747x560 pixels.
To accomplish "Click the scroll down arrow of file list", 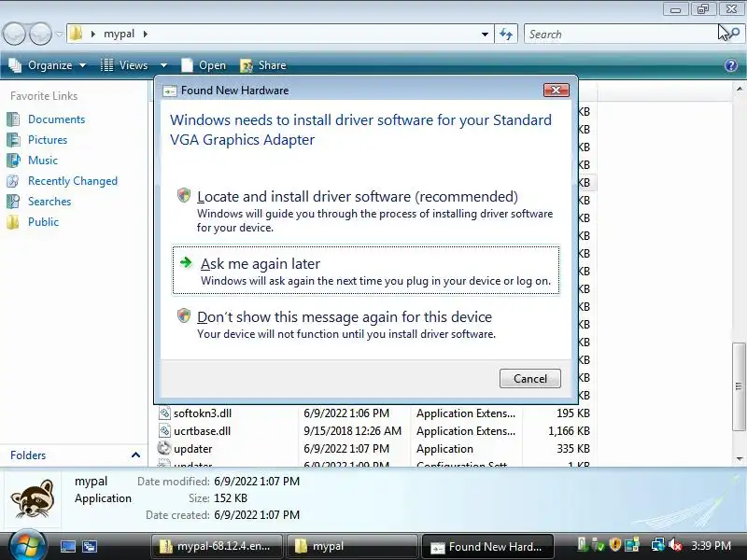I will (739, 458).
